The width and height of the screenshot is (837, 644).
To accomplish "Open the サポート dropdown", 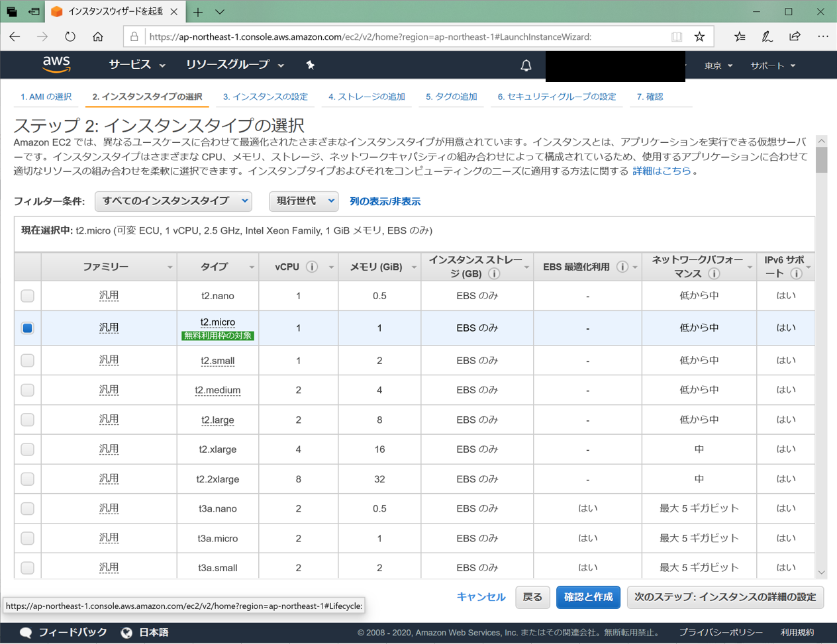I will 773,66.
